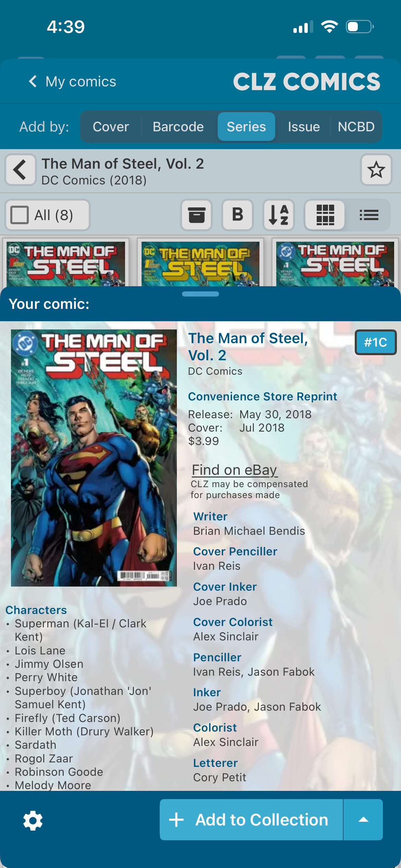Tap the #1C issue badge

point(376,342)
